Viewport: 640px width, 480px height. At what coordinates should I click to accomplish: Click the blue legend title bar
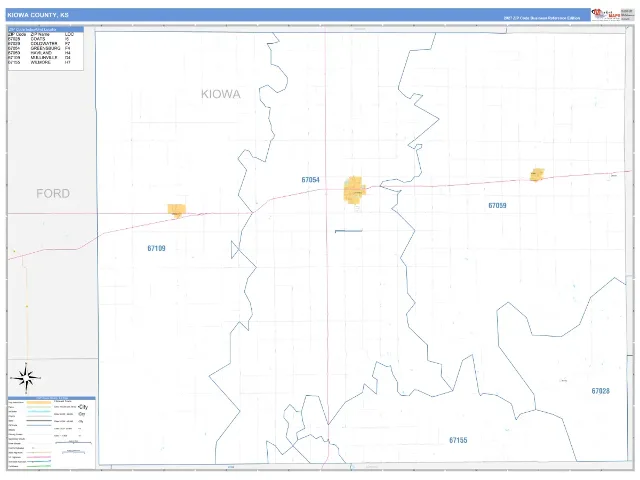point(52,398)
